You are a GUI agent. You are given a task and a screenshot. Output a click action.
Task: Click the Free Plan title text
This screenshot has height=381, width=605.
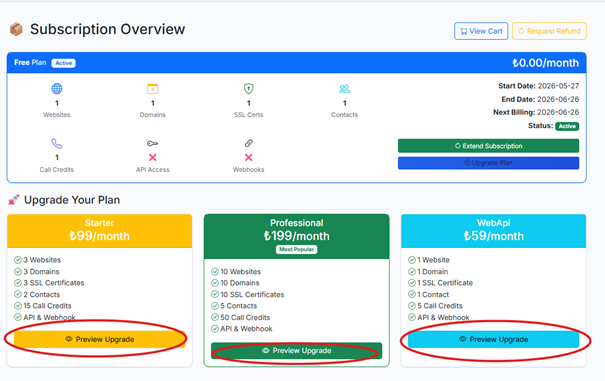tap(30, 63)
